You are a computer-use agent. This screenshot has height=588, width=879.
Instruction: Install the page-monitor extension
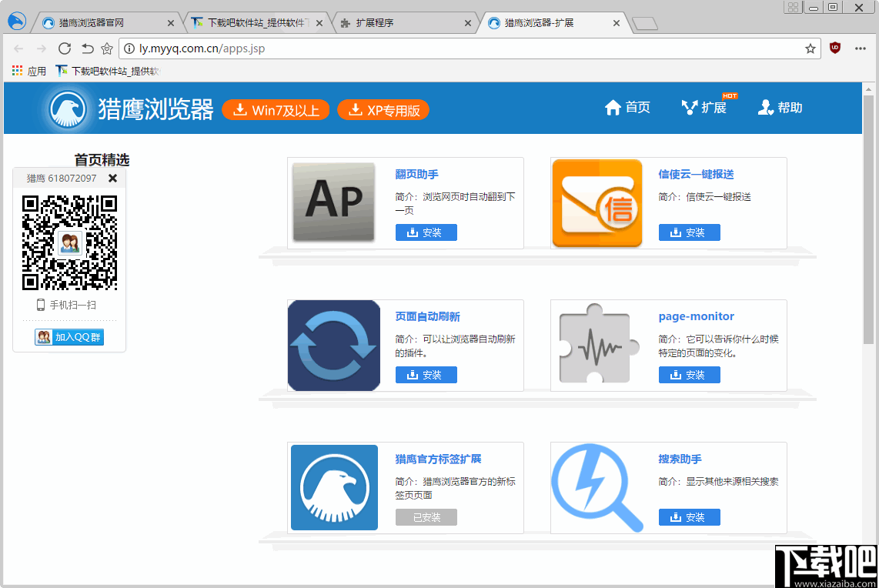690,375
